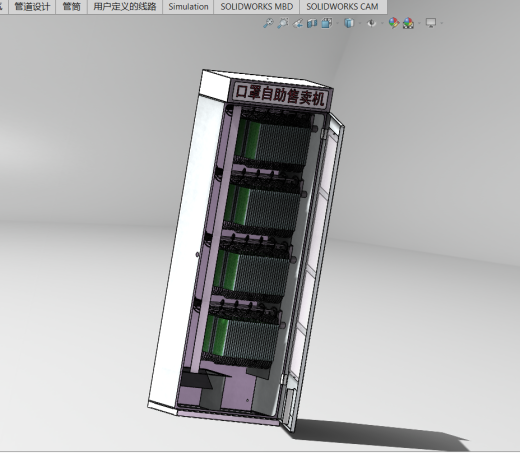Image resolution: width=520 pixels, height=453 pixels.
Task: Expand the Apply Scene dropdown arrow
Action: [419, 23]
